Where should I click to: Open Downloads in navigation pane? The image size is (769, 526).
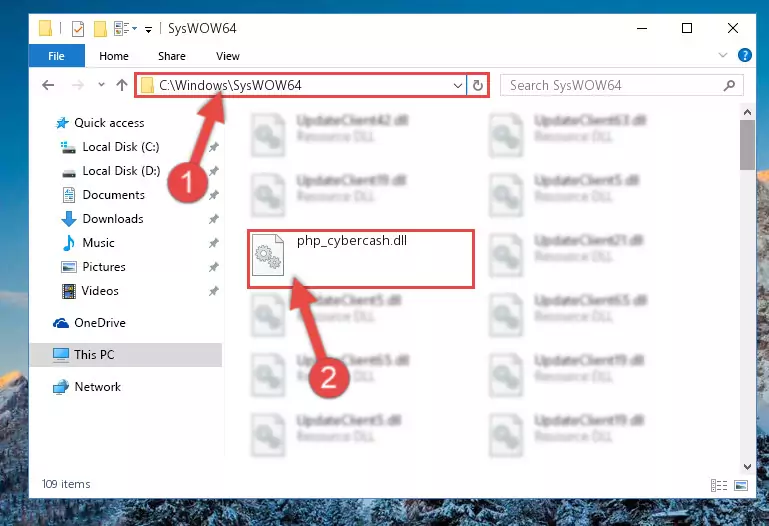click(x=113, y=219)
